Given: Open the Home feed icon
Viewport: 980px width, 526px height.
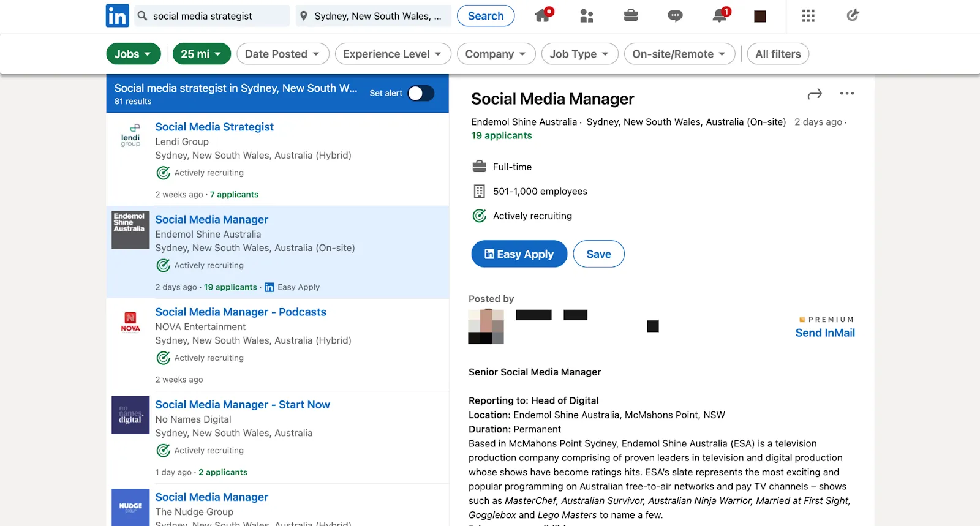Looking at the screenshot, I should 543,15.
